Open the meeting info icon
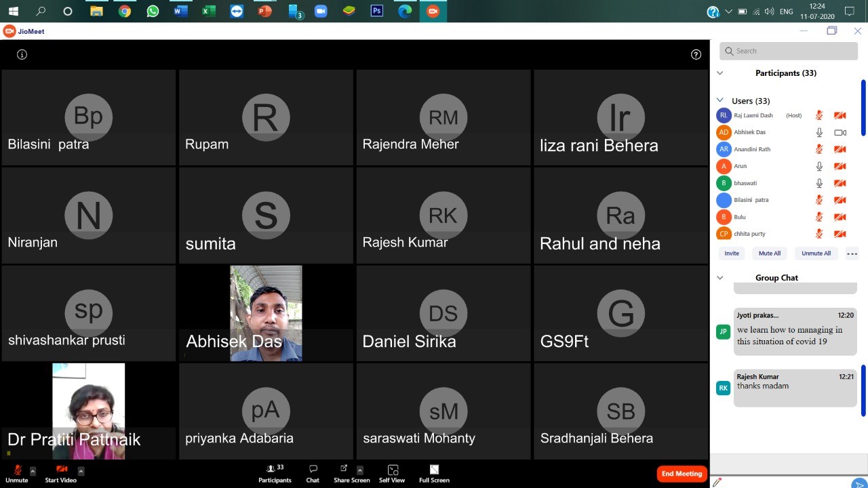868x488 pixels. [22, 55]
